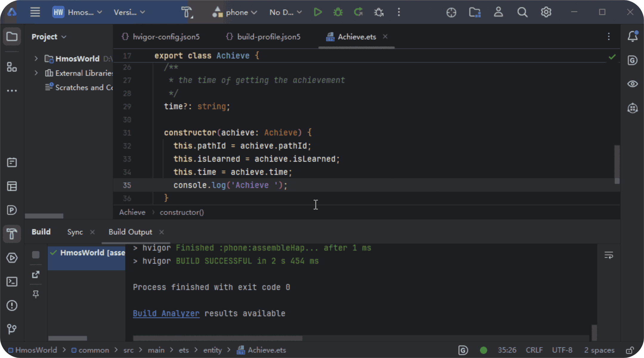This screenshot has height=358, width=644.
Task: Open the Problems exclamation icon
Action: (12, 305)
